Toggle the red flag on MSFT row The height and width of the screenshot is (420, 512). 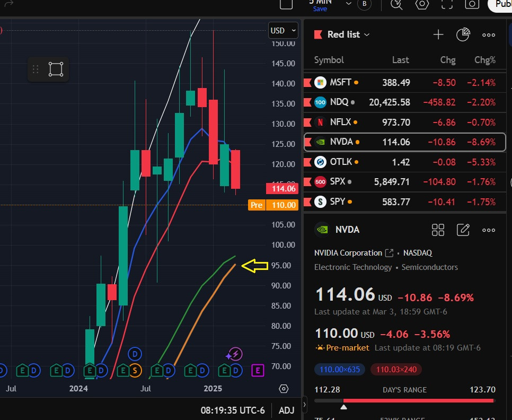[307, 83]
